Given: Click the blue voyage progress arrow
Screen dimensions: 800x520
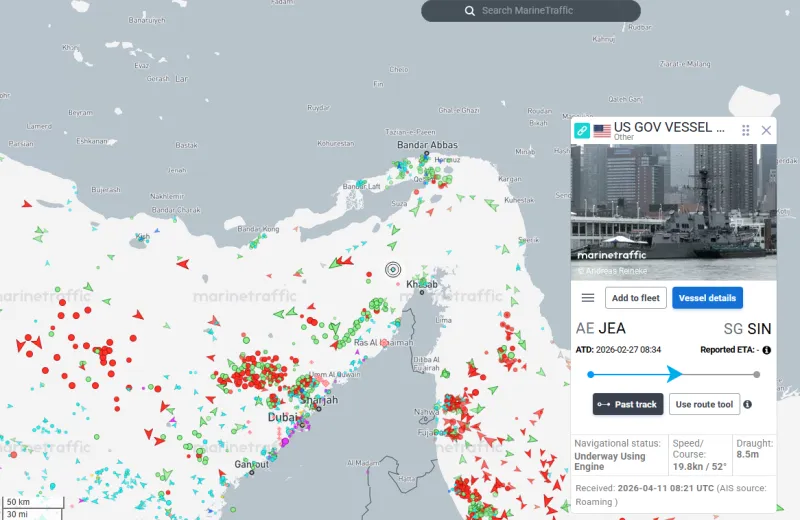Looking at the screenshot, I should [x=675, y=374].
